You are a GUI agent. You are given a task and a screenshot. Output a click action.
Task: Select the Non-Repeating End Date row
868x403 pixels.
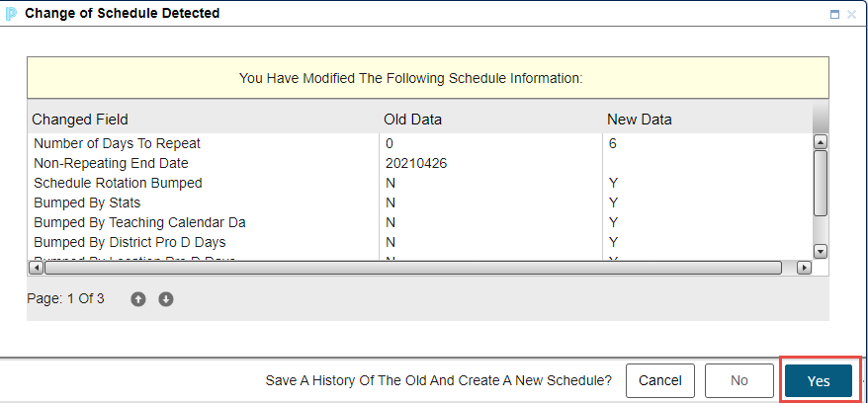(x=111, y=163)
